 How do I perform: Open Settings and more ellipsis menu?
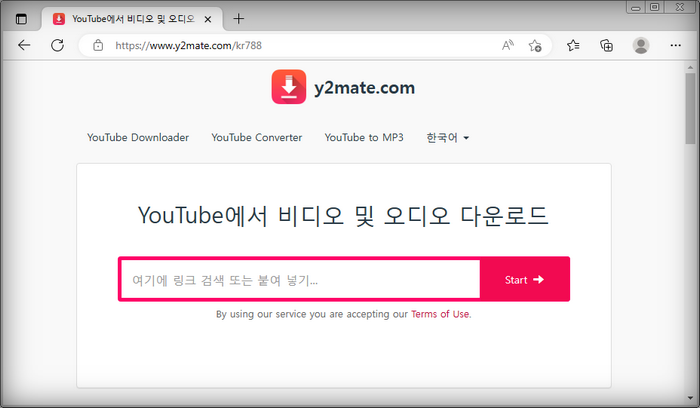[x=675, y=45]
